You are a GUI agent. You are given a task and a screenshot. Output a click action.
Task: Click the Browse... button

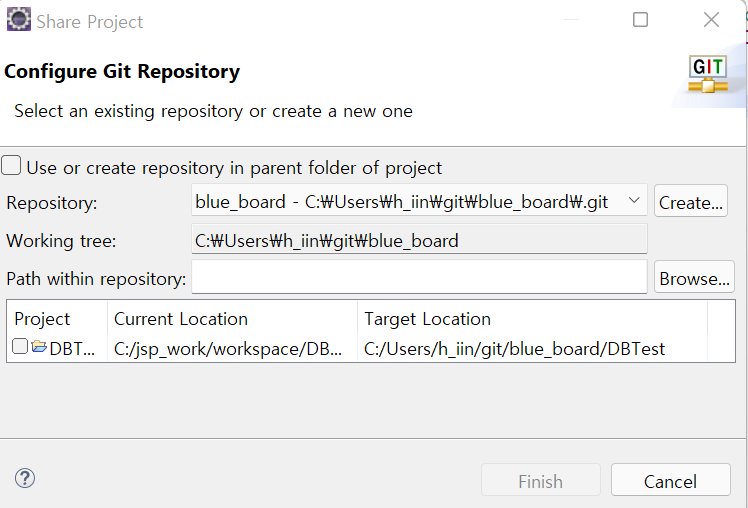point(694,277)
